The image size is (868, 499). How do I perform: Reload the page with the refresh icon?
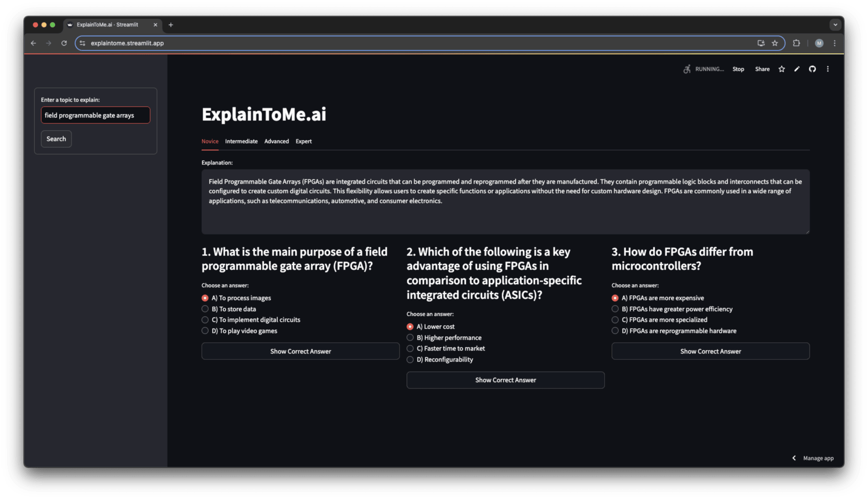point(64,43)
